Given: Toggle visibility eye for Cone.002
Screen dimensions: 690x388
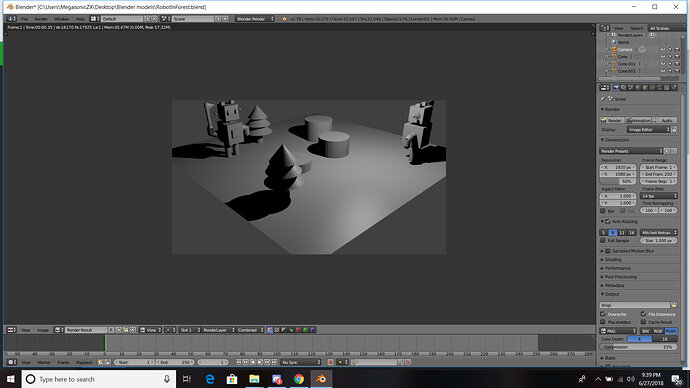Looking at the screenshot, I should point(663,71).
